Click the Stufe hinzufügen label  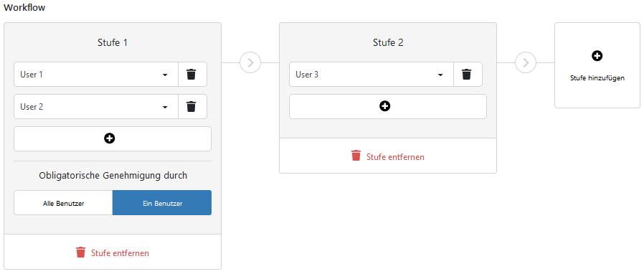[x=597, y=78]
